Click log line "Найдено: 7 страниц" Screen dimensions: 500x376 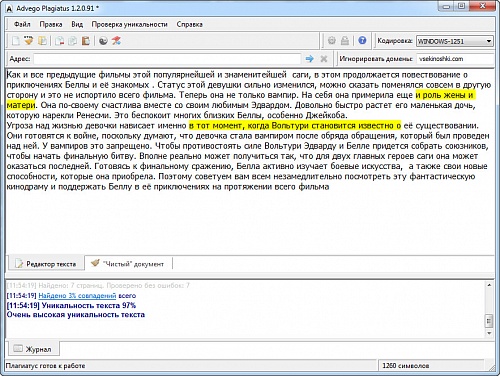71,286
